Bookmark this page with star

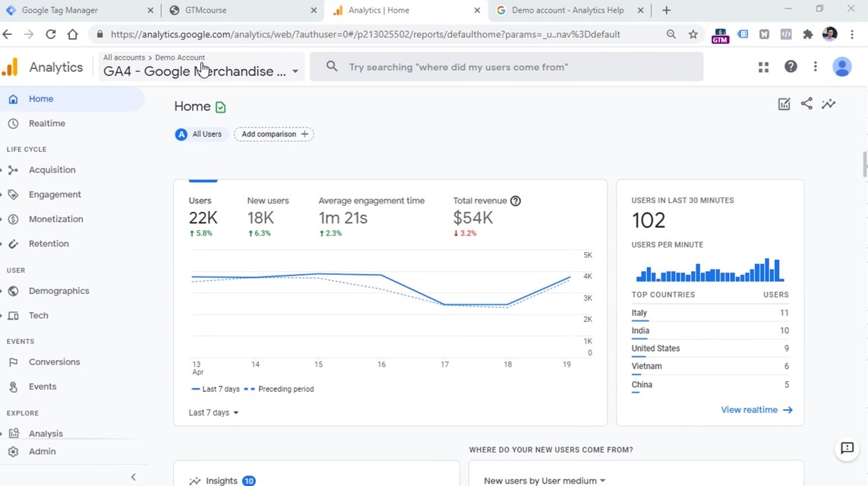point(693,34)
